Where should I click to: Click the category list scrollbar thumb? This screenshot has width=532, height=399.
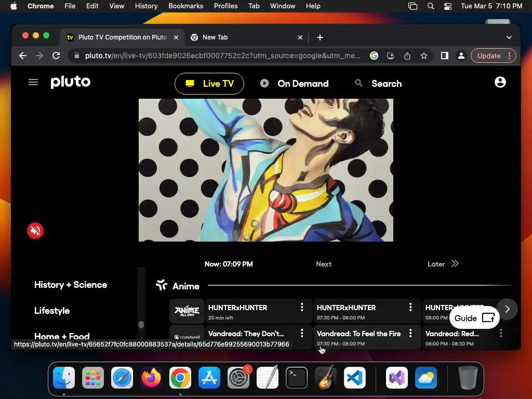141,324
